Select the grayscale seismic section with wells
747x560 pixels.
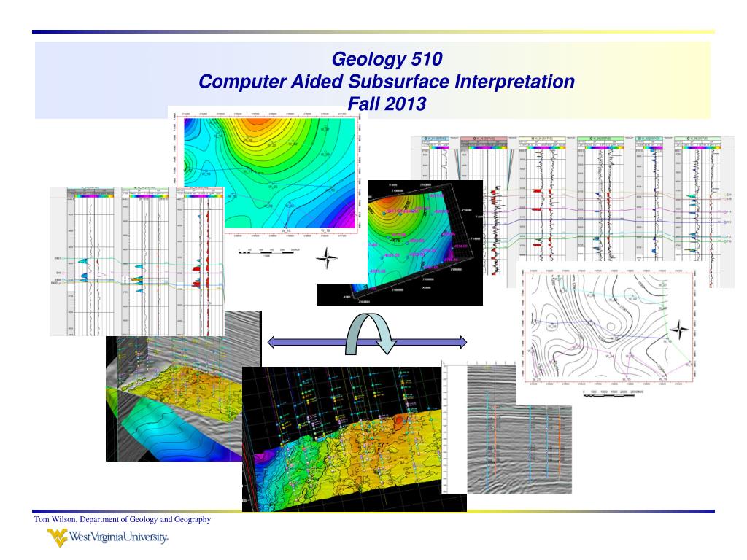(507, 427)
